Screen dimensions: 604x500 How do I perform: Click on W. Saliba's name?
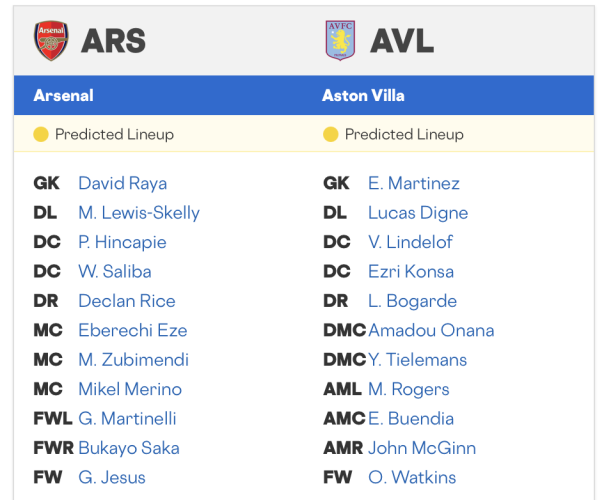[x=115, y=272]
